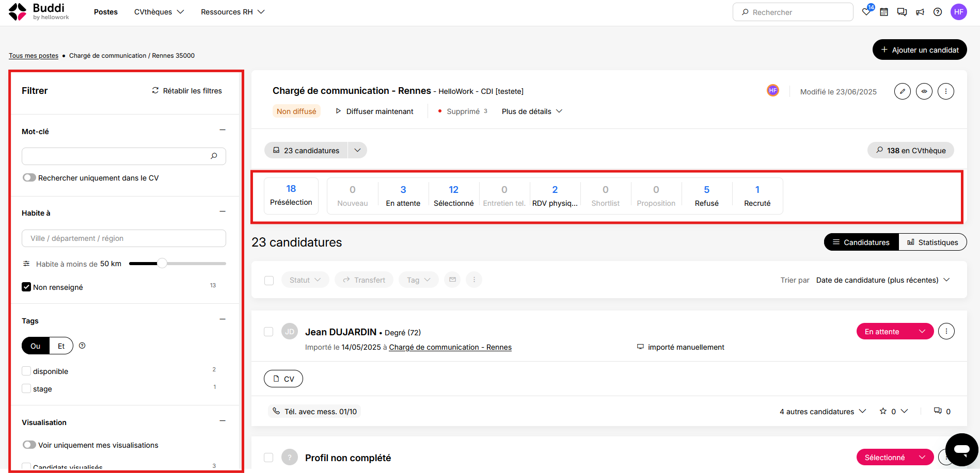This screenshot has height=473, width=980.
Task: Open Jean DUJARDIN star rating dropdown
Action: [x=893, y=411]
